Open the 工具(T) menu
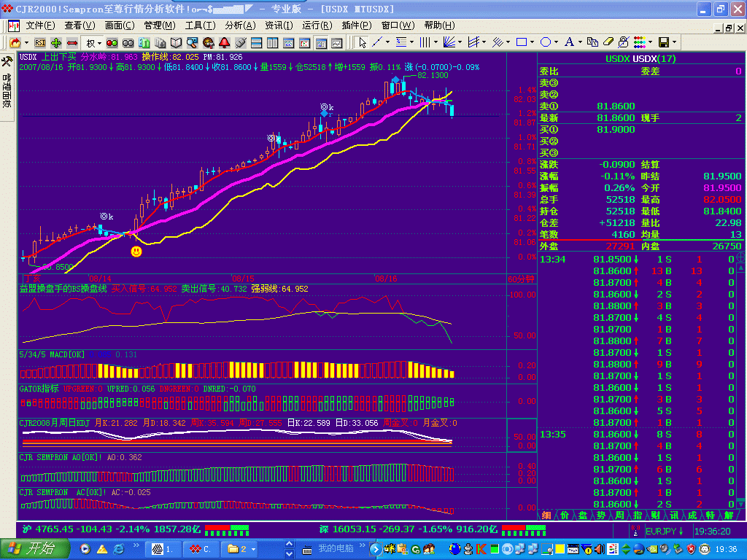Image resolution: width=747 pixels, height=560 pixels. point(200,26)
